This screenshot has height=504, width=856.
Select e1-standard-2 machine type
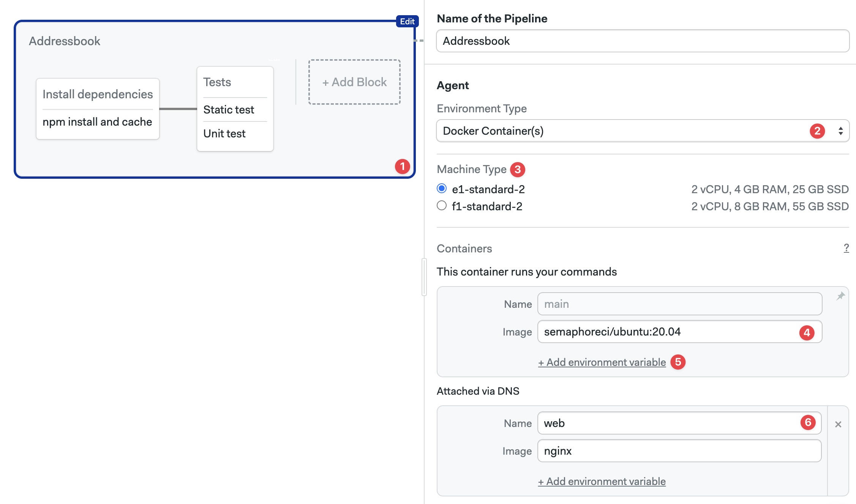pos(442,189)
